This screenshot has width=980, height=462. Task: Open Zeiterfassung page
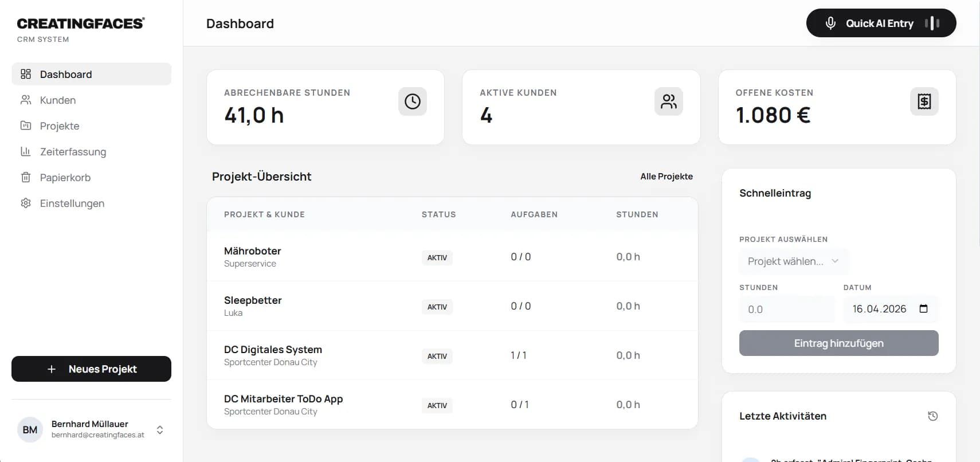(91, 151)
